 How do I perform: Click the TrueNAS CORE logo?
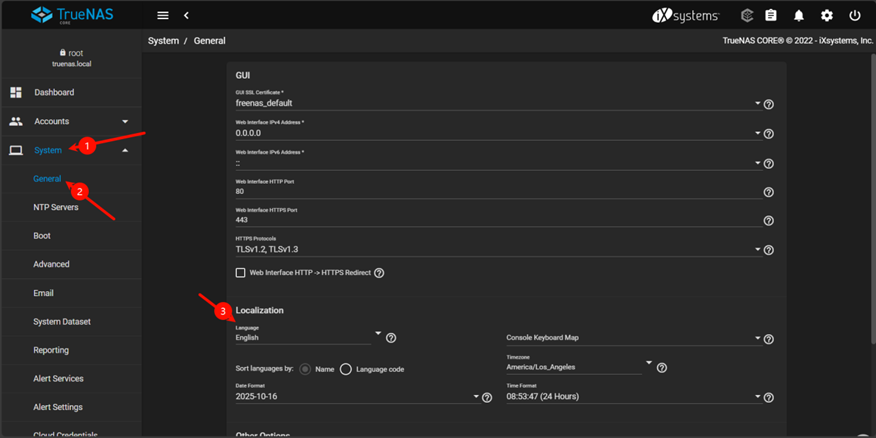[x=72, y=15]
